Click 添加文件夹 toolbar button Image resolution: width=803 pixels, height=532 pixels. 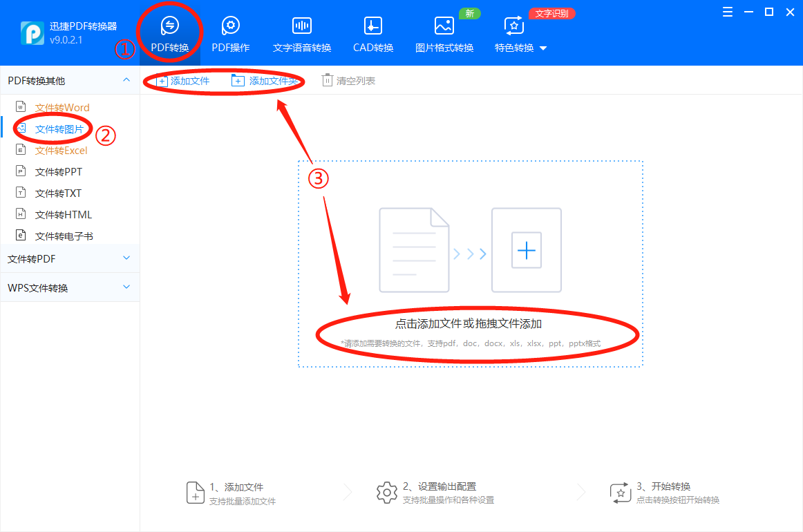click(x=265, y=81)
